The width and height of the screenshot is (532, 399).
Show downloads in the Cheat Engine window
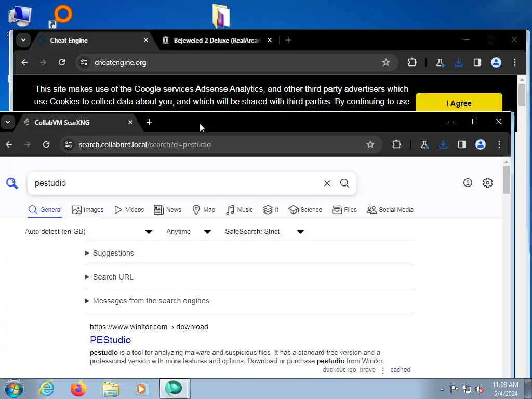[458, 62]
